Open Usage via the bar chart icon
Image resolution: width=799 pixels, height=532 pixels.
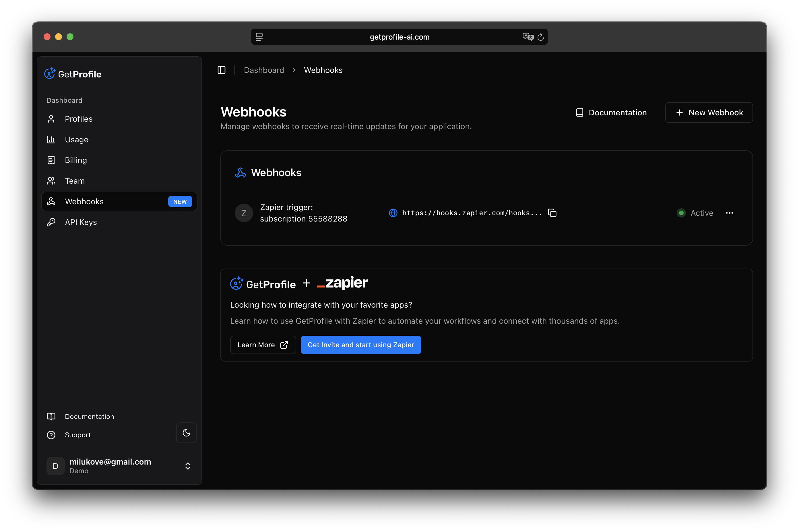tap(51, 139)
